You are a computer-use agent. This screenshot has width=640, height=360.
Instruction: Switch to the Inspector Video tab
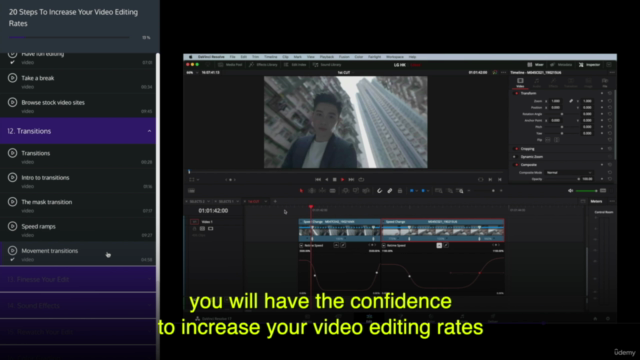click(520, 82)
